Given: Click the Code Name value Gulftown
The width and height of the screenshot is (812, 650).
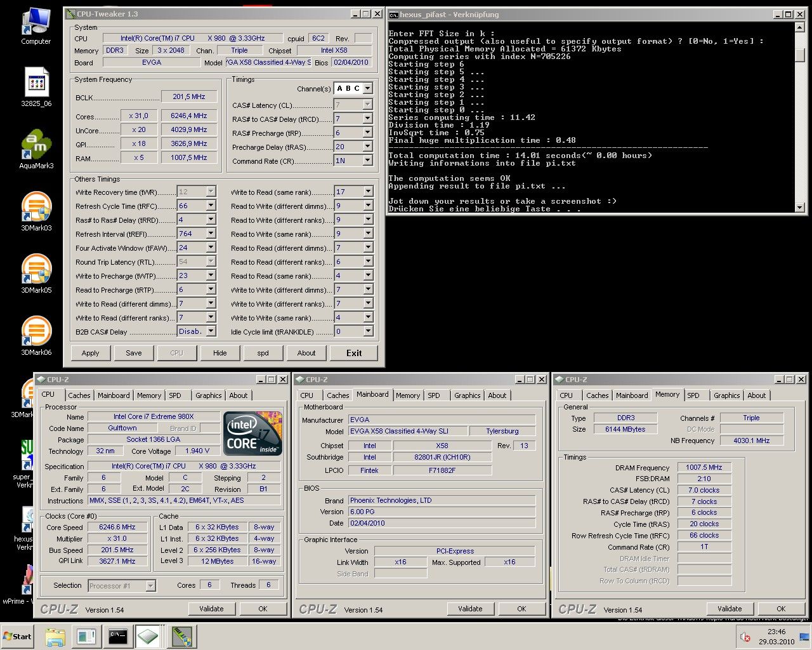Looking at the screenshot, I should [x=122, y=428].
